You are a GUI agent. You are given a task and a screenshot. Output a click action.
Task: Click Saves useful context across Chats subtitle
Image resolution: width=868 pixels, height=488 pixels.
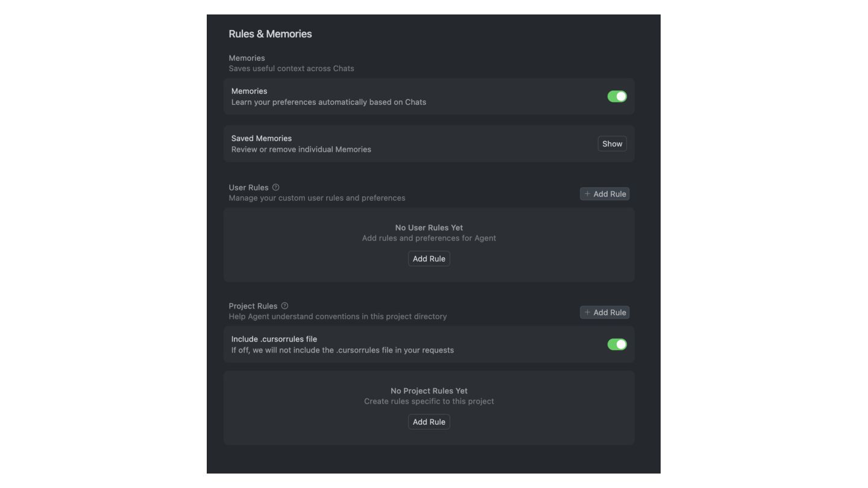tap(291, 69)
